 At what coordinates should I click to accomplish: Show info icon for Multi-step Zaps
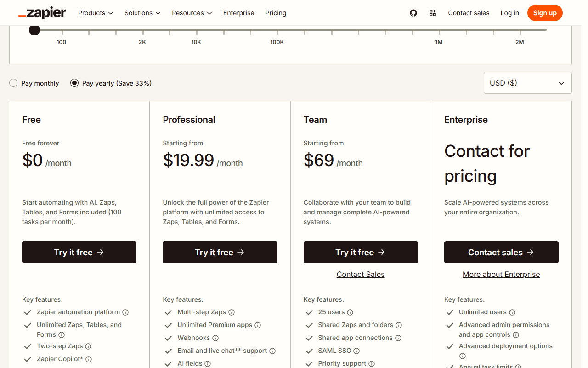(232, 312)
